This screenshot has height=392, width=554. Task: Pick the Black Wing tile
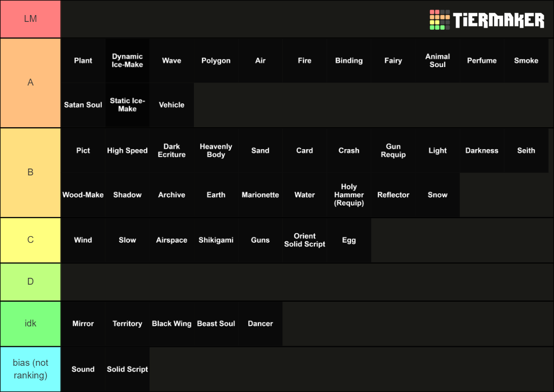tap(172, 324)
